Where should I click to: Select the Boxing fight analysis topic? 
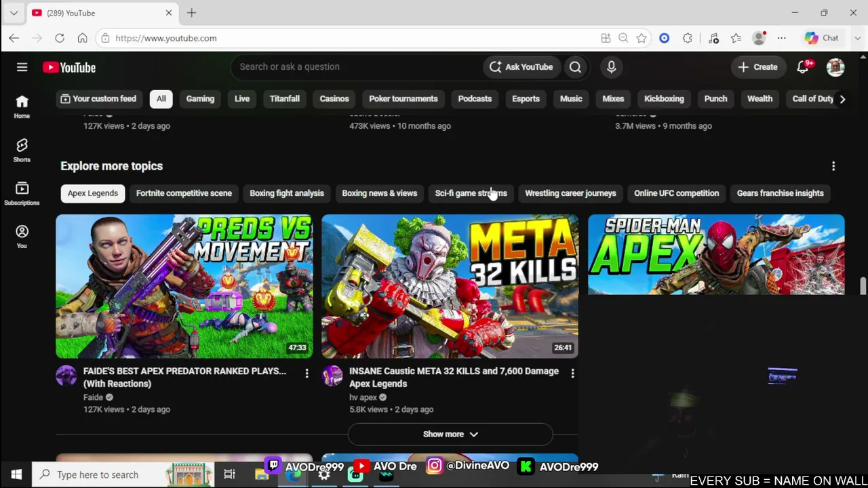click(x=287, y=193)
